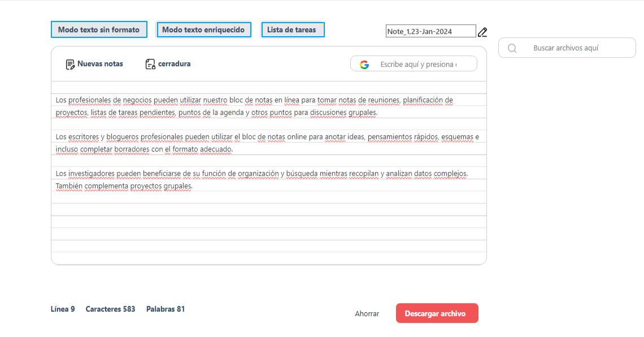The height and width of the screenshot is (337, 644).
Task: Click the Google logo icon
Action: pos(364,64)
